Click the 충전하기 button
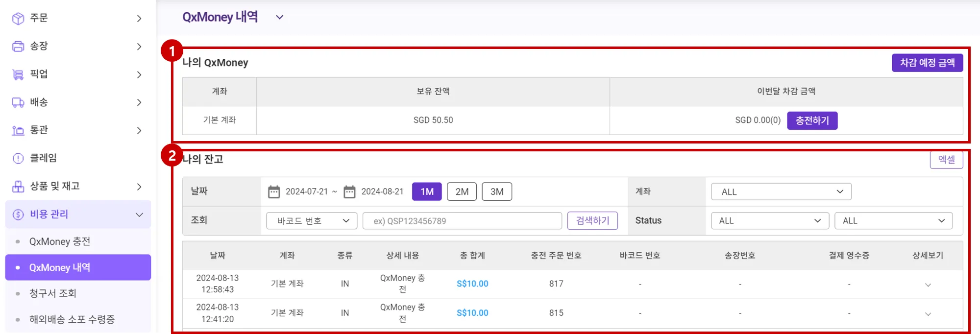Screen dimensions: 980x334 pyautogui.click(x=812, y=120)
